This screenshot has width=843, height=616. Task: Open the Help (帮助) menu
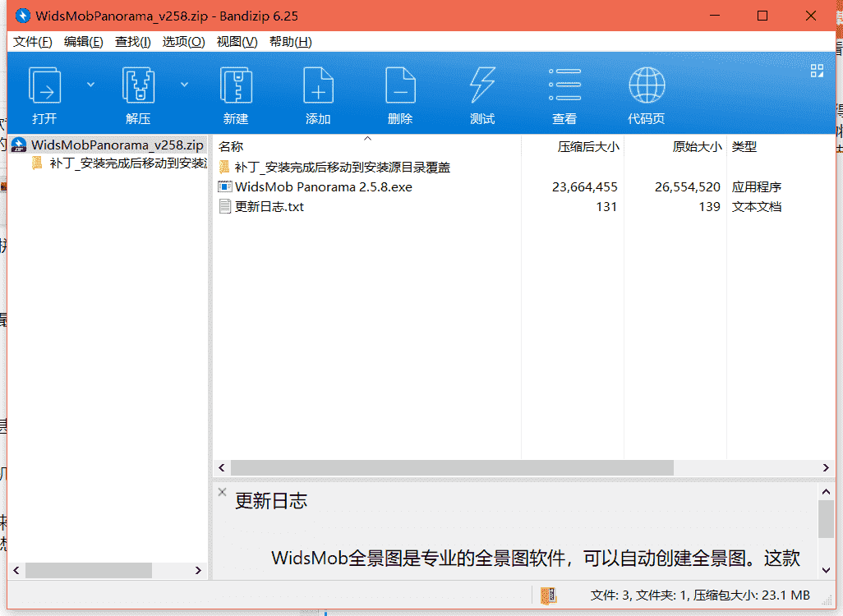click(x=291, y=42)
